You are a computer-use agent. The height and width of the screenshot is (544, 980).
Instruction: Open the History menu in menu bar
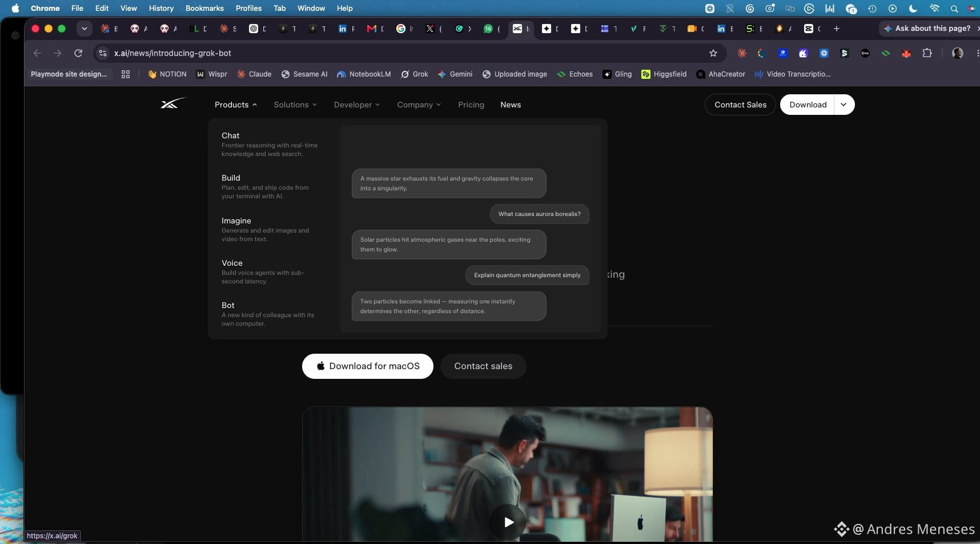161,9
